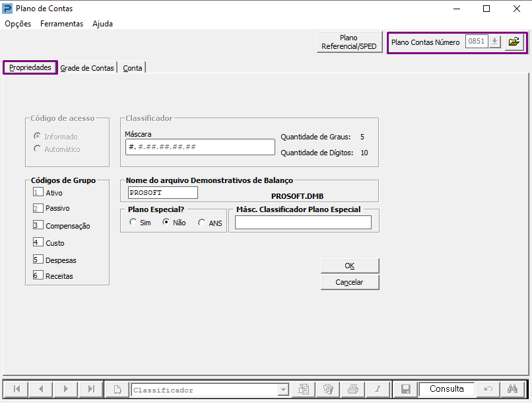The image size is (532, 403).
Task: Click the Quantidade de Dígitos value 10
Action: (364, 153)
